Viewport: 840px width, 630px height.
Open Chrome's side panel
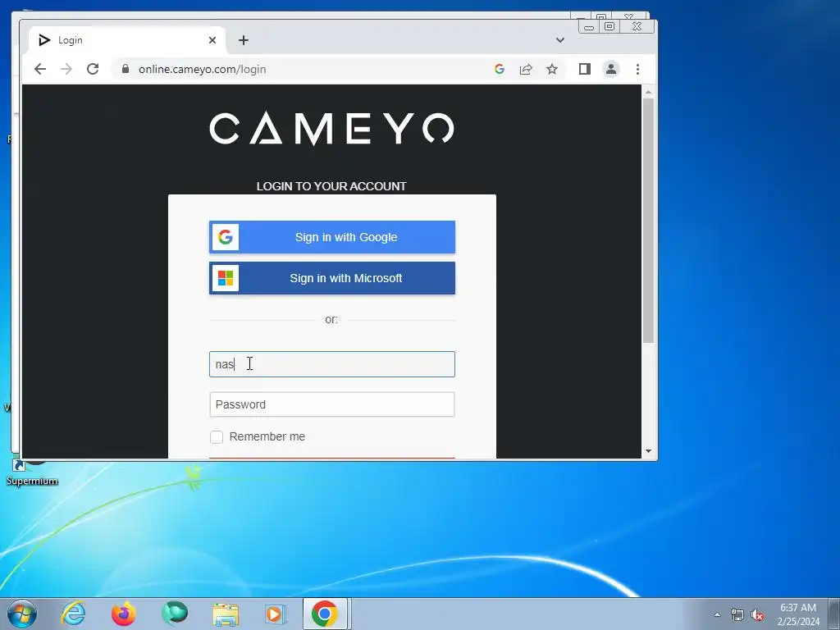[584, 69]
